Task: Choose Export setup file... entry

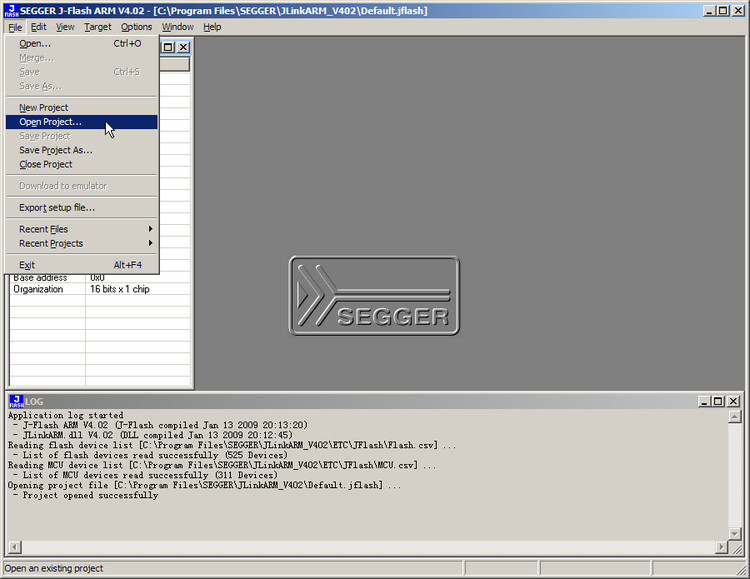Action: (81, 208)
